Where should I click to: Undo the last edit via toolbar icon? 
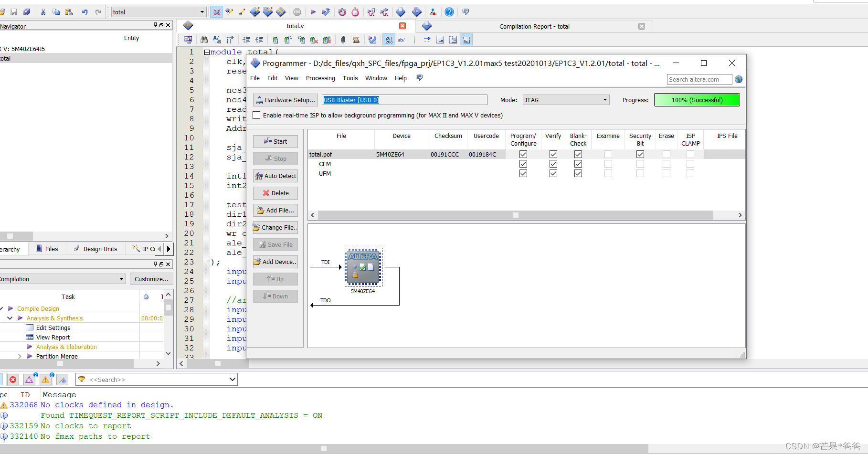click(x=86, y=12)
